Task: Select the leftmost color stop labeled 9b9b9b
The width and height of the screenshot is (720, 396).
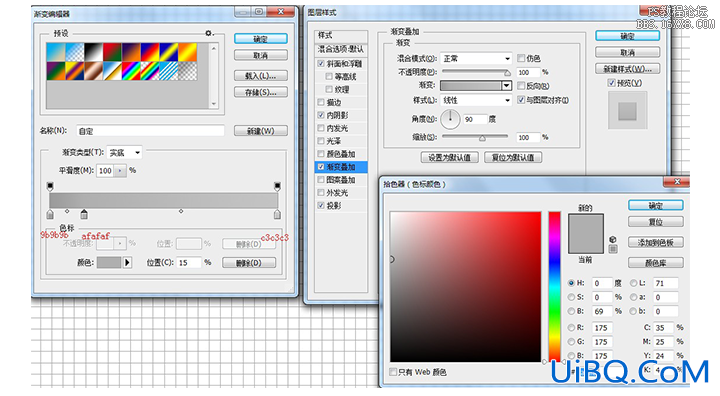Action: click(50, 215)
